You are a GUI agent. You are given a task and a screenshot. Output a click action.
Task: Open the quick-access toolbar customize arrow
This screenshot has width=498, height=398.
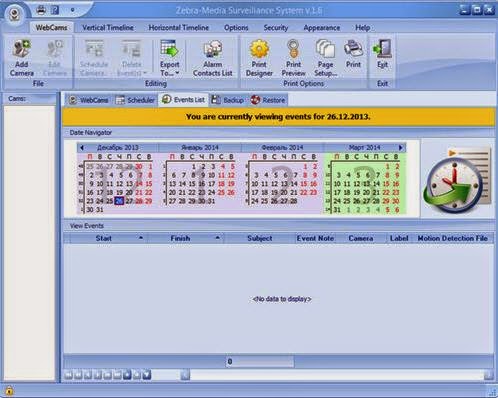click(72, 10)
